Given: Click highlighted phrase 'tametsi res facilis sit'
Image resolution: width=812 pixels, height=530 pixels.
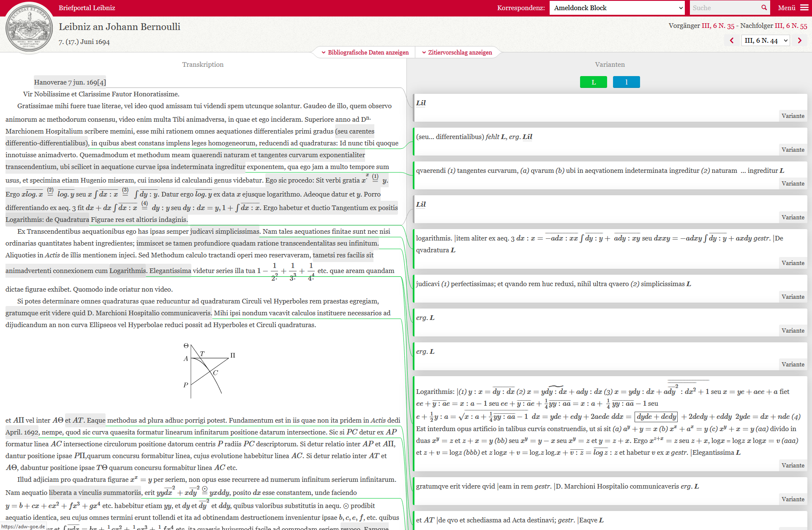Looking at the screenshot, I should tap(343, 255).
